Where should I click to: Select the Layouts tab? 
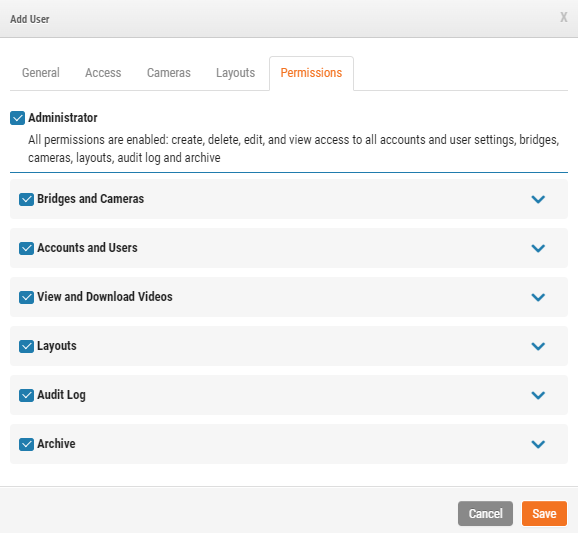pos(236,73)
